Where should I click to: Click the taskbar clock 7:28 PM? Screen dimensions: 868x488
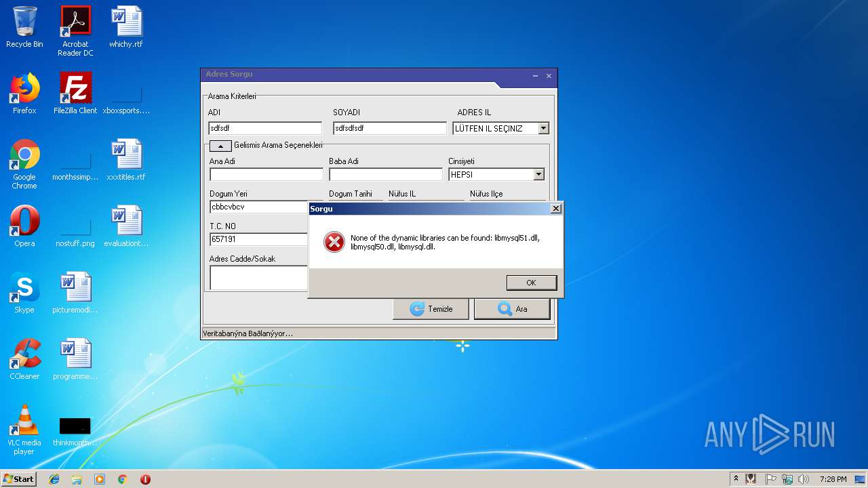833,479
